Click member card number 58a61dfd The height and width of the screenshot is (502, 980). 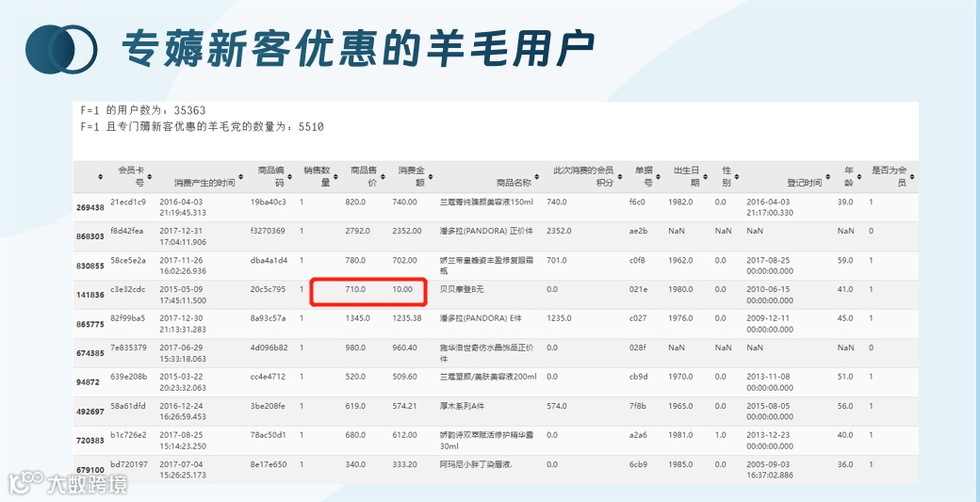tap(127, 406)
